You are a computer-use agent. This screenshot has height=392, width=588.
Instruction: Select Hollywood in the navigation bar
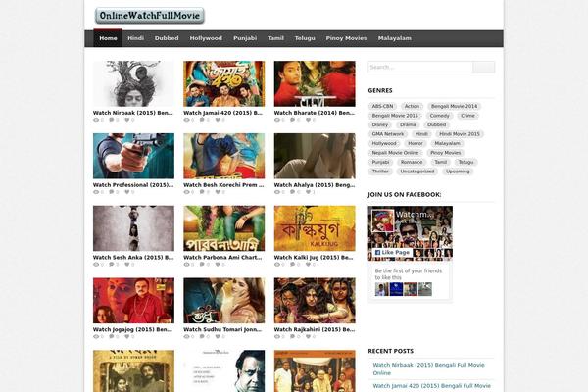(206, 38)
